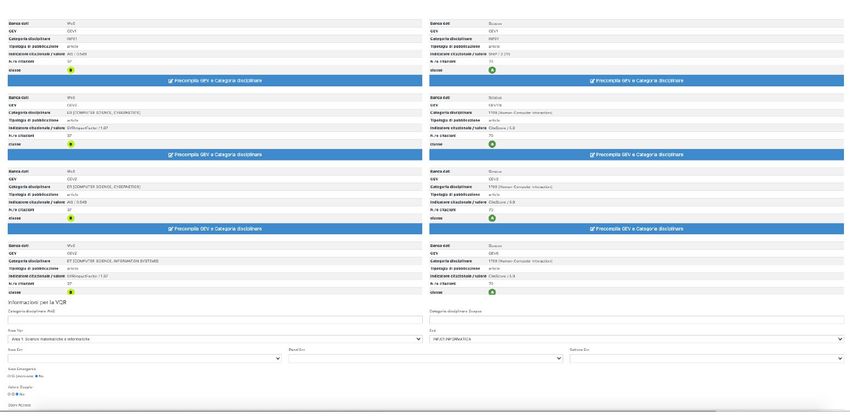Open the Erc dropdown showing INF/01 INFORMATICA

coord(636,339)
